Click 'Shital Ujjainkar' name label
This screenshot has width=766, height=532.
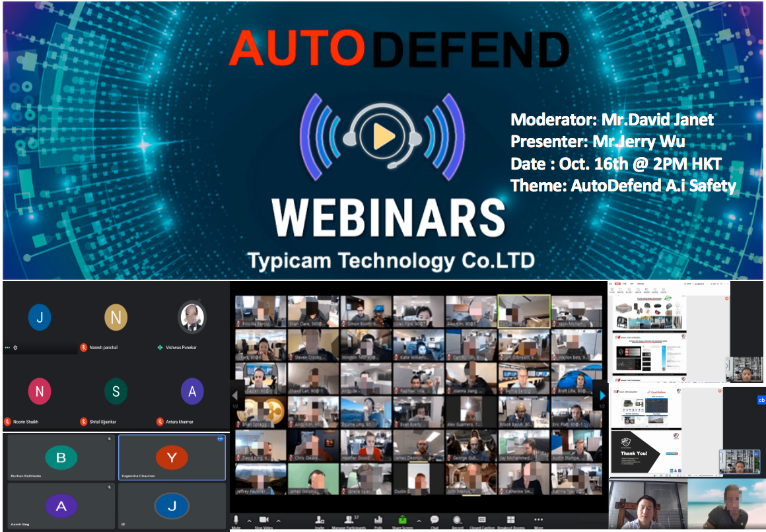[102, 422]
